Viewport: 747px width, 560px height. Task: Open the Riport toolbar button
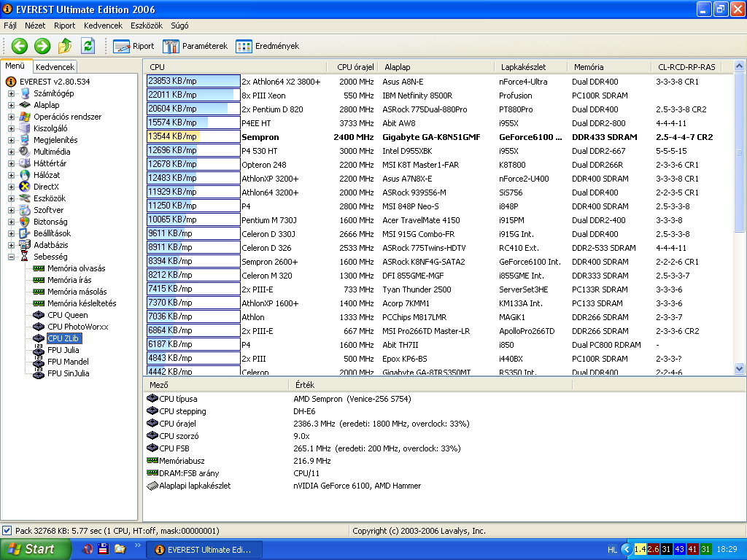coord(134,46)
